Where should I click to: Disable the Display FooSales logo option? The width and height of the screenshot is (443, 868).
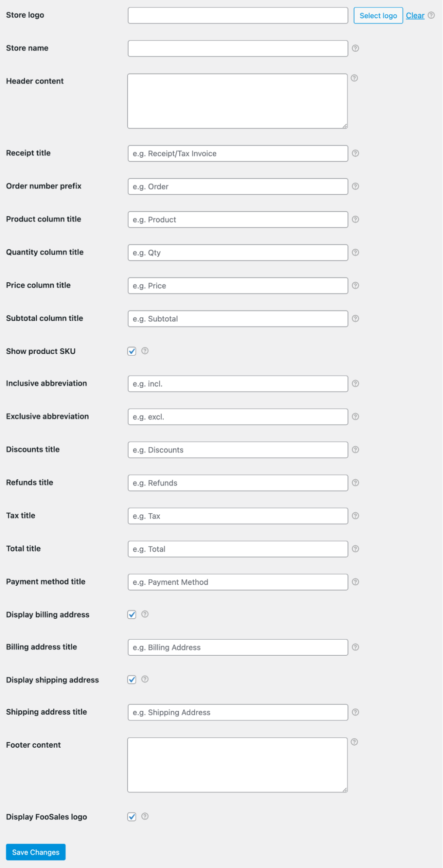[132, 816]
